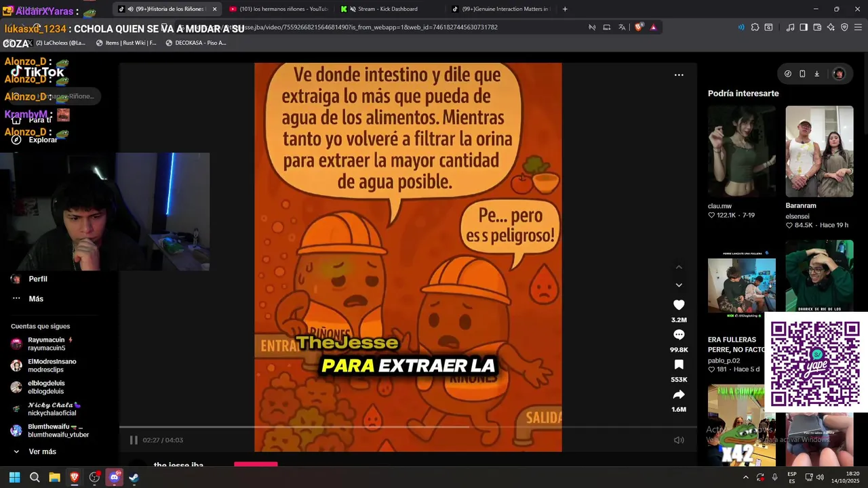Viewport: 868px width, 488px height.
Task: Save video using the 553K bookmark icon
Action: 679,365
